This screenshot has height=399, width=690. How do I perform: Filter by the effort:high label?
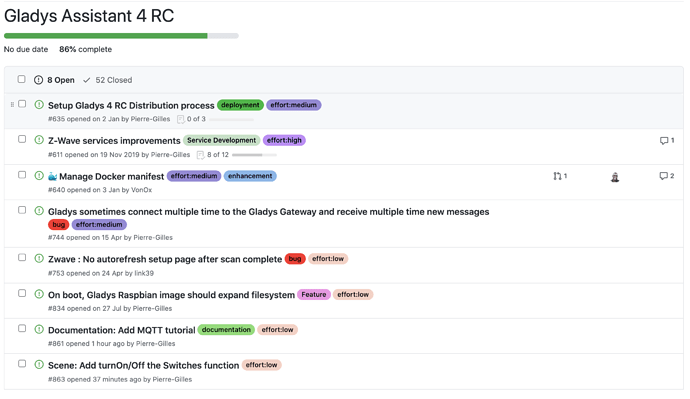(x=284, y=140)
